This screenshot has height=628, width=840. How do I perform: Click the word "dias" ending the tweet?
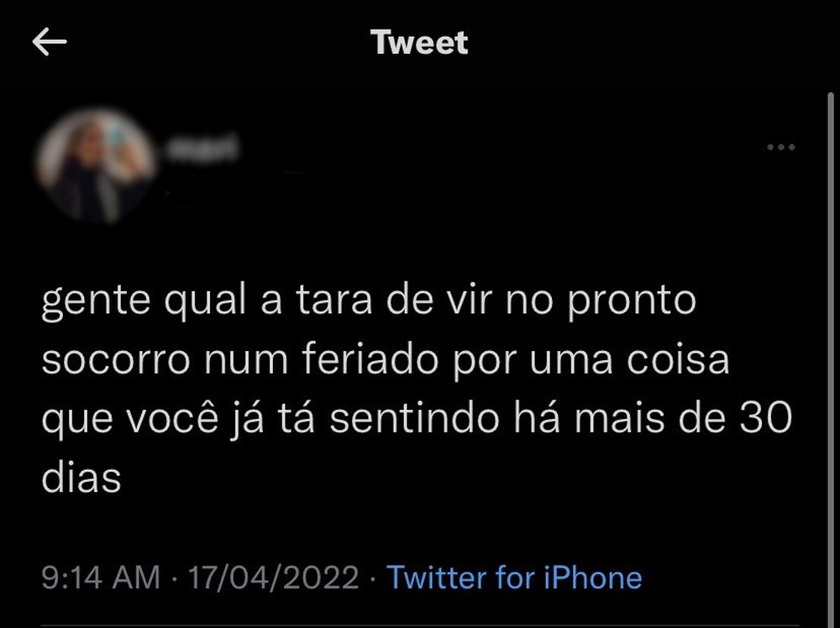81,477
